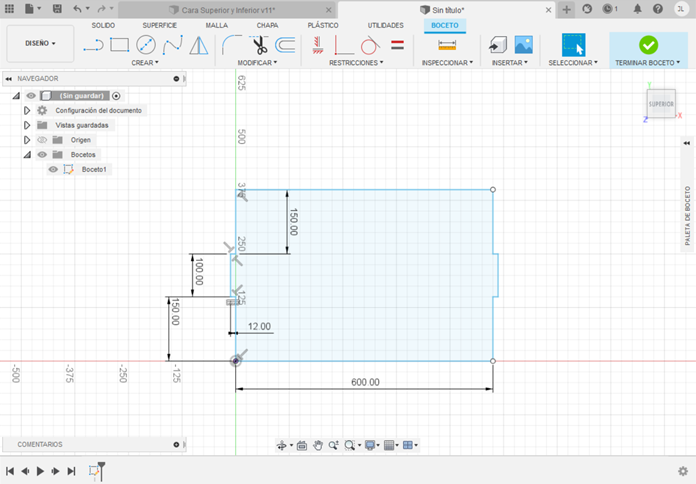The width and height of the screenshot is (696, 484).
Task: Switch to CHAPA tab
Action: click(x=267, y=25)
